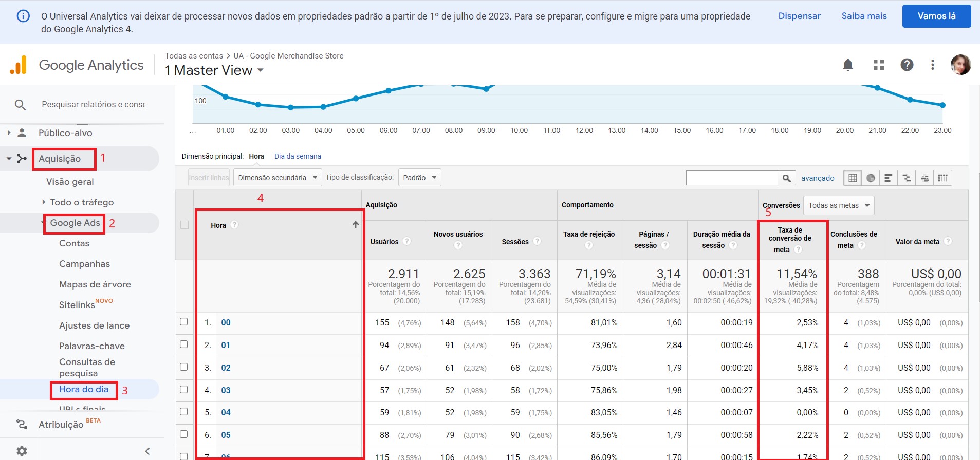Sort by Hora using the up arrow
This screenshot has width=980, height=460.
tap(355, 225)
